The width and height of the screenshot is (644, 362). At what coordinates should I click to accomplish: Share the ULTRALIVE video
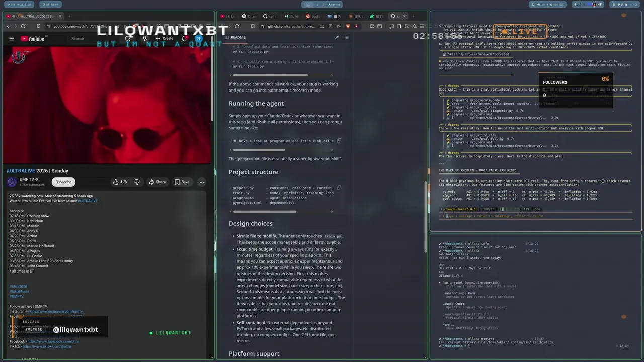pos(156,182)
